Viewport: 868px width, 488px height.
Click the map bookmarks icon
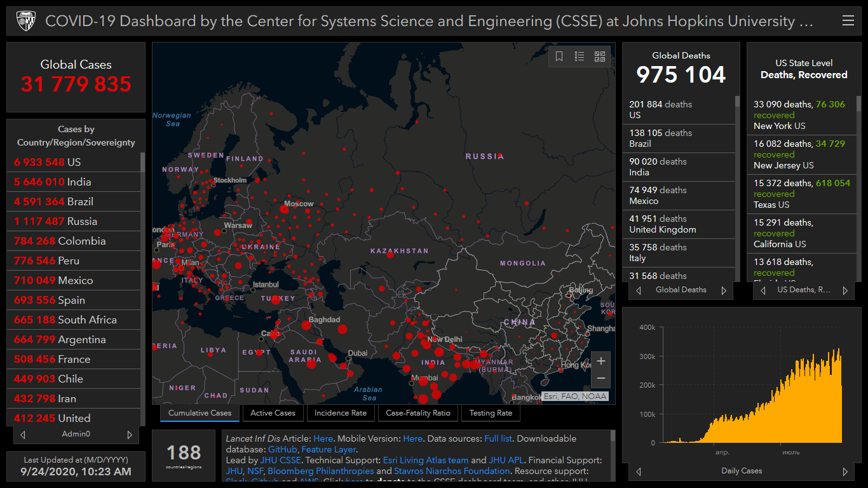click(559, 57)
